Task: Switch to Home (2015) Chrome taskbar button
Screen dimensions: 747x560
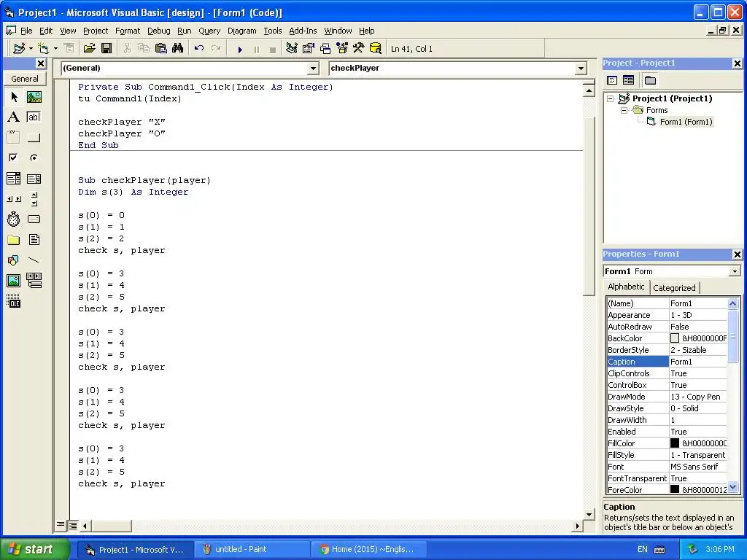Action: coord(368,550)
